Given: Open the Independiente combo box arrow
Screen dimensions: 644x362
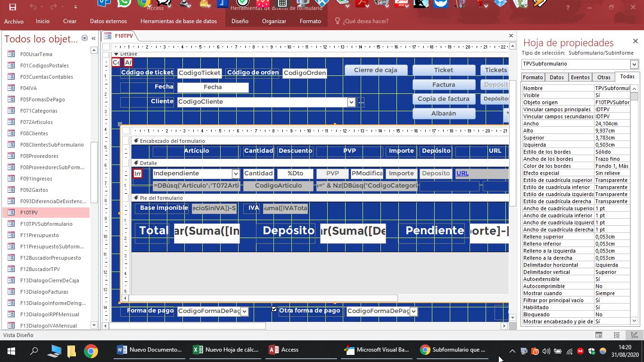Looking at the screenshot, I should tap(235, 174).
